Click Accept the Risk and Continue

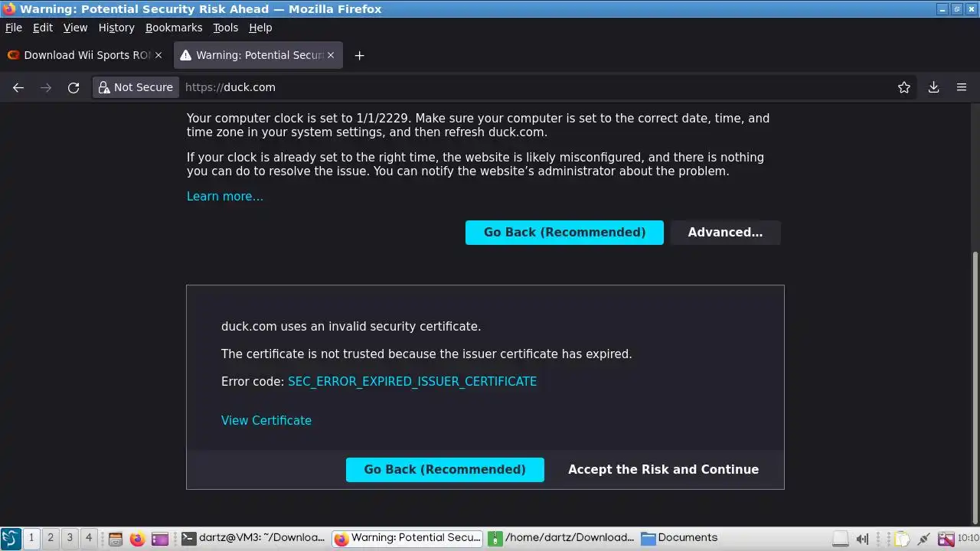[x=663, y=470]
